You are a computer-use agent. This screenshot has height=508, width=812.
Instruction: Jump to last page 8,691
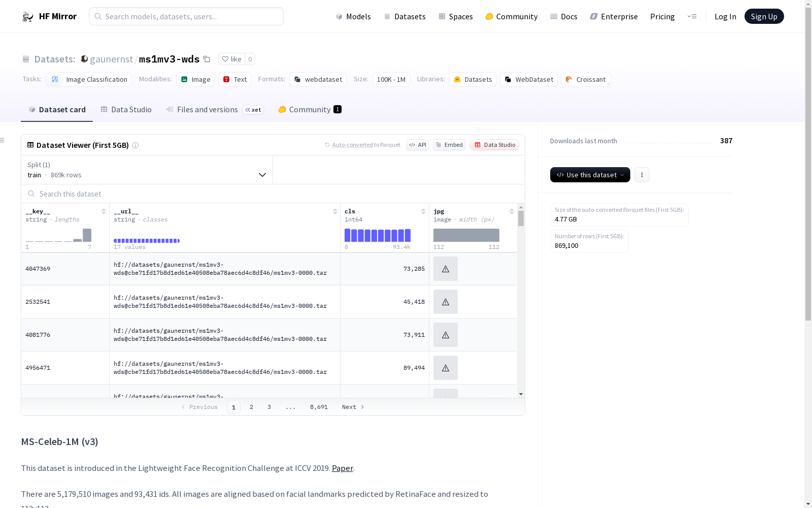point(319,407)
